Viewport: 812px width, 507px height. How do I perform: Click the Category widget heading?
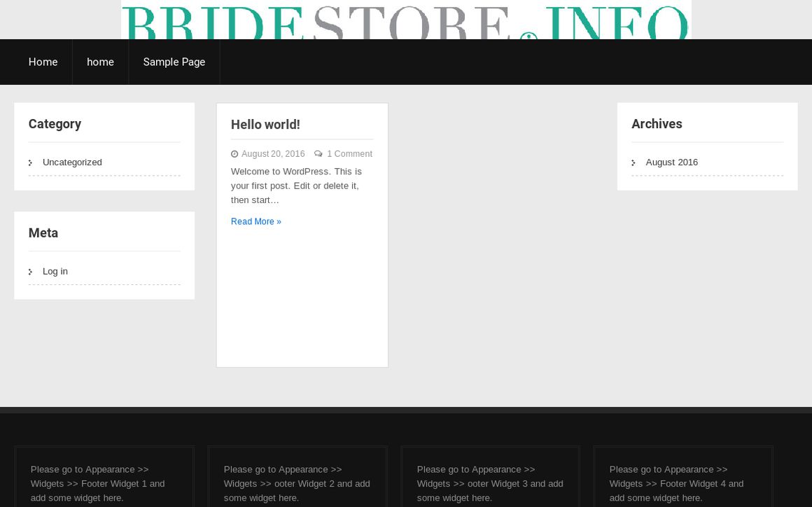click(x=55, y=124)
